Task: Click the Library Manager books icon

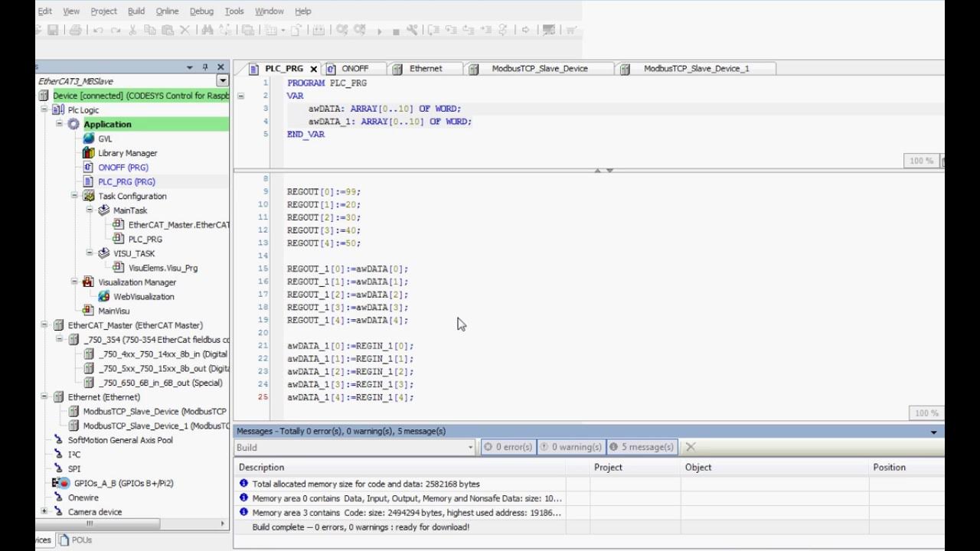Action: (x=89, y=153)
